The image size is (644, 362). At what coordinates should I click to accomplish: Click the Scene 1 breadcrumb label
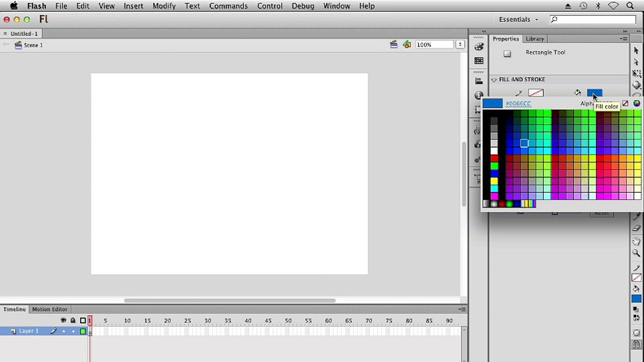tap(33, 45)
